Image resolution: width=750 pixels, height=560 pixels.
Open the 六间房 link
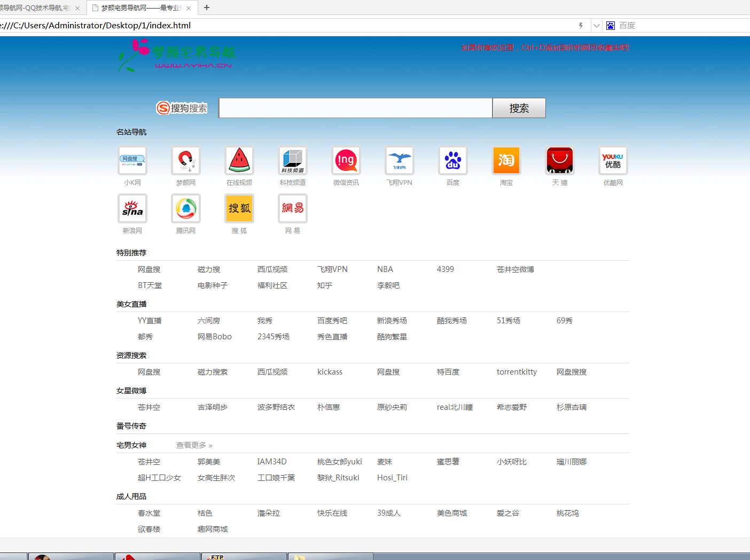pos(209,321)
